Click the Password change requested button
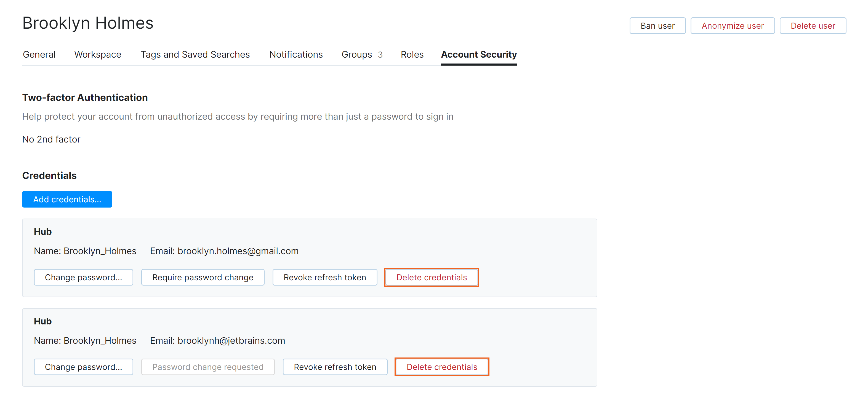Screen dimensions: 868x406 [207, 367]
